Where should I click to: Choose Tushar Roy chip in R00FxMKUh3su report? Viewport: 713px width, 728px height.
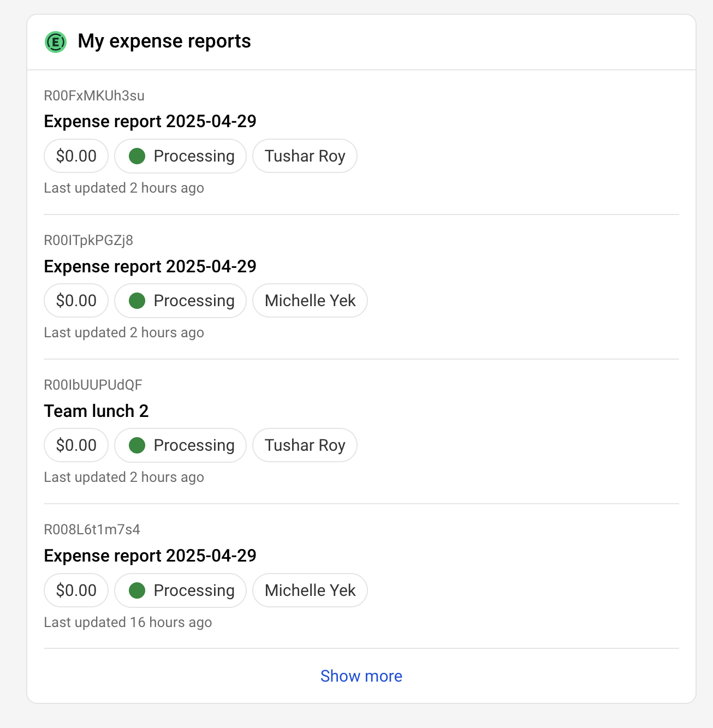[305, 156]
